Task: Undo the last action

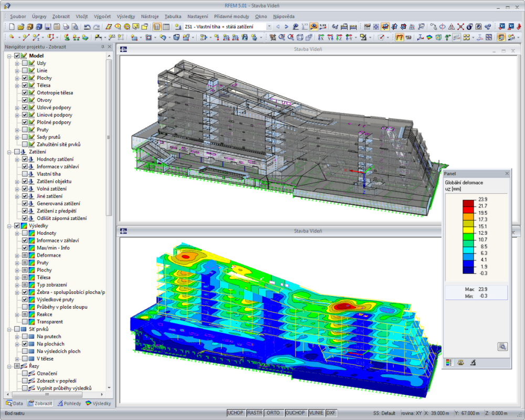Action: [x=86, y=26]
